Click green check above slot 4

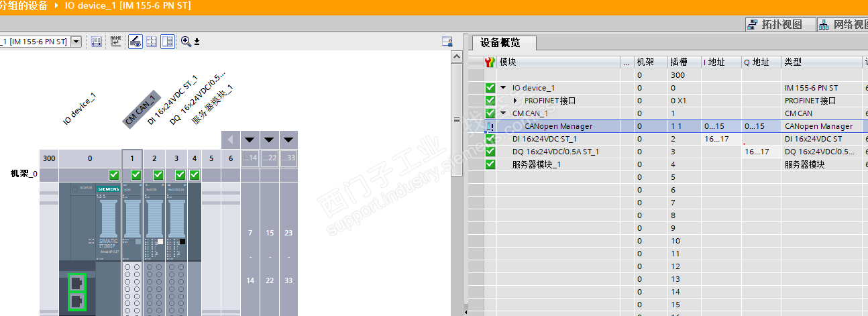195,175
